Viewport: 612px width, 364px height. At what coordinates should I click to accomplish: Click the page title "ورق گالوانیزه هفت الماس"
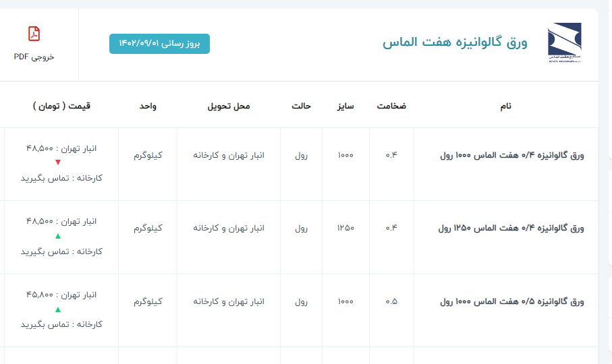455,42
